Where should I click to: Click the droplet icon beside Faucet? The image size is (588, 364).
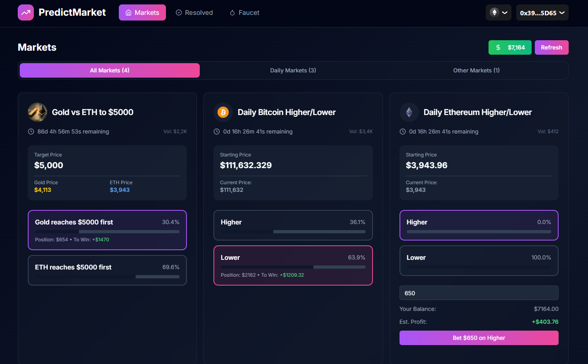tap(232, 12)
